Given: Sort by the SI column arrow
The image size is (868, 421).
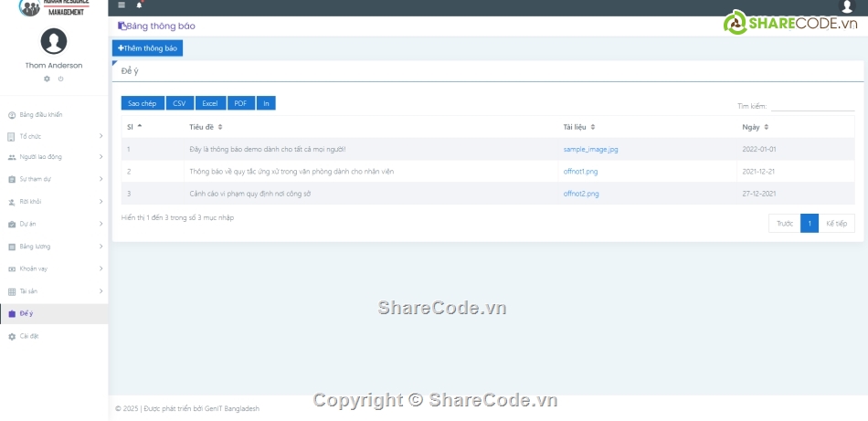Looking at the screenshot, I should [140, 126].
